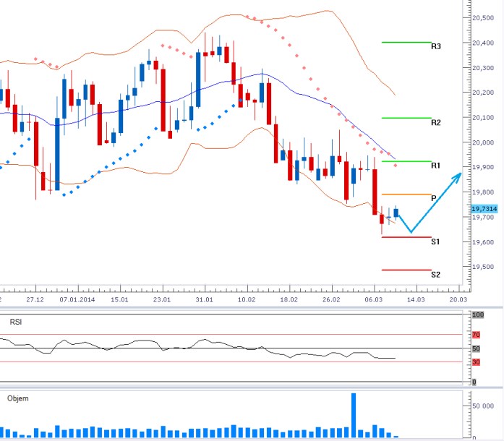The width and height of the screenshot is (504, 441).
Task: Click the red S2 support line
Action: (406, 270)
